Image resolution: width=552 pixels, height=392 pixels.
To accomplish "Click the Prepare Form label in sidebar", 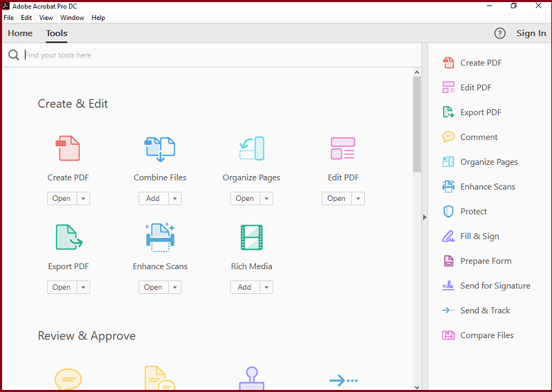I will coord(486,261).
